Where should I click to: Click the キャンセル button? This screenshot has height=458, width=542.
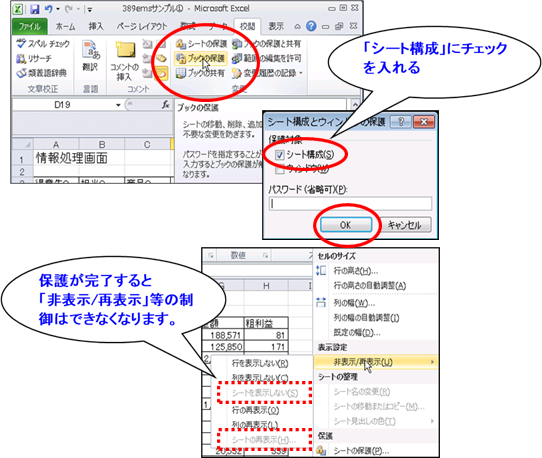(x=405, y=225)
